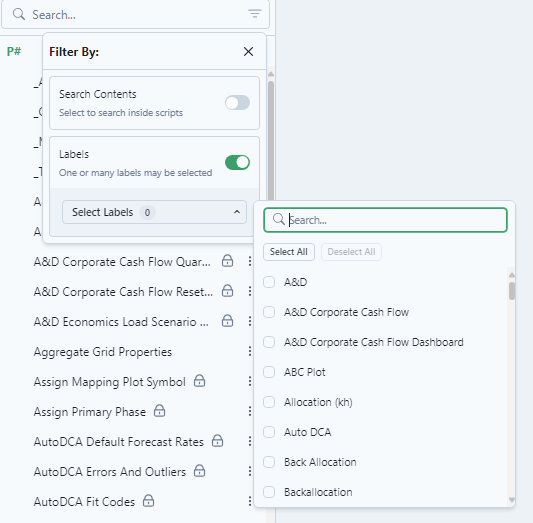
Task: Open more options for Assign Mapping Plot Symbol
Action: (x=250, y=381)
